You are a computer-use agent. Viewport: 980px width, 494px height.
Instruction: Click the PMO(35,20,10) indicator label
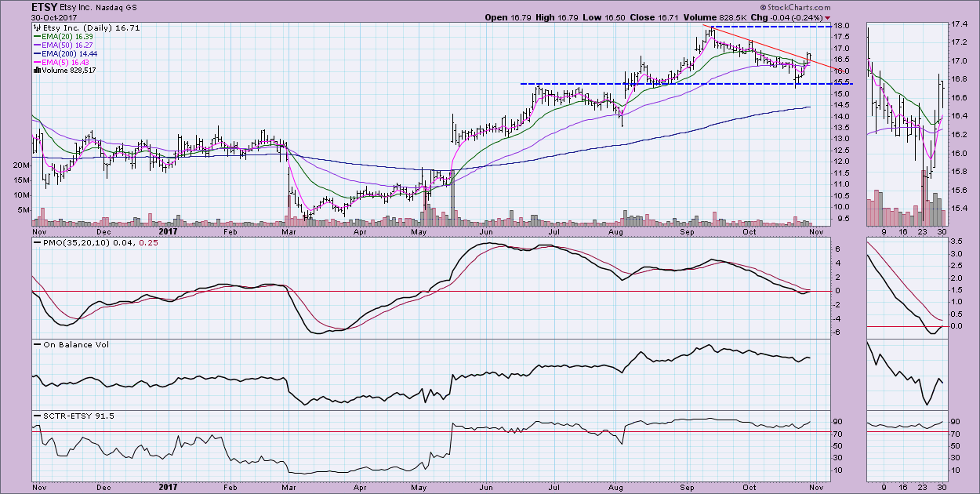pos(74,245)
